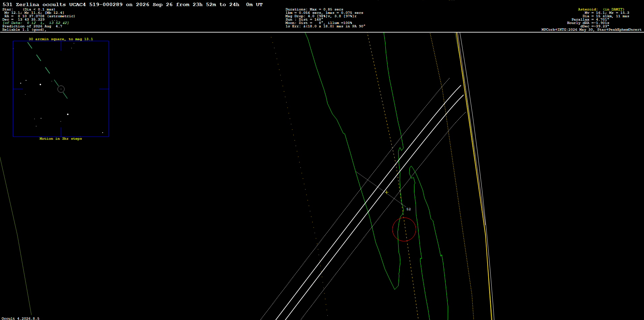Click the "Hourly dRA =-1.901s" line
Screen dimensions: 644x320
point(588,23)
